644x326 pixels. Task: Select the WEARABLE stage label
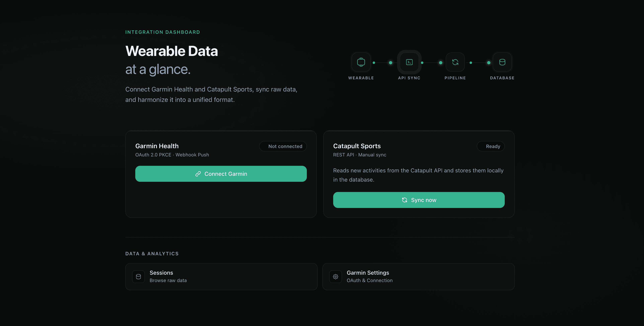click(x=361, y=78)
